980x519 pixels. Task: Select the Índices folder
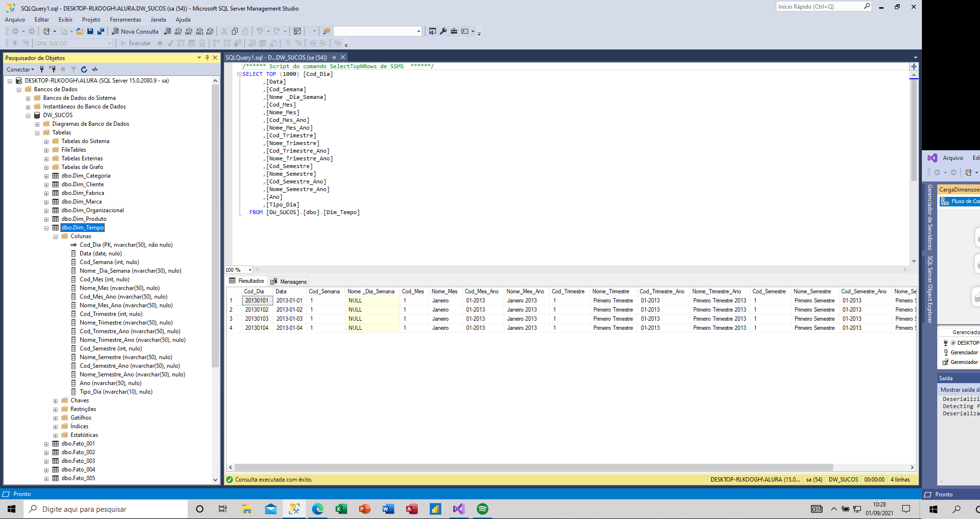(79, 426)
